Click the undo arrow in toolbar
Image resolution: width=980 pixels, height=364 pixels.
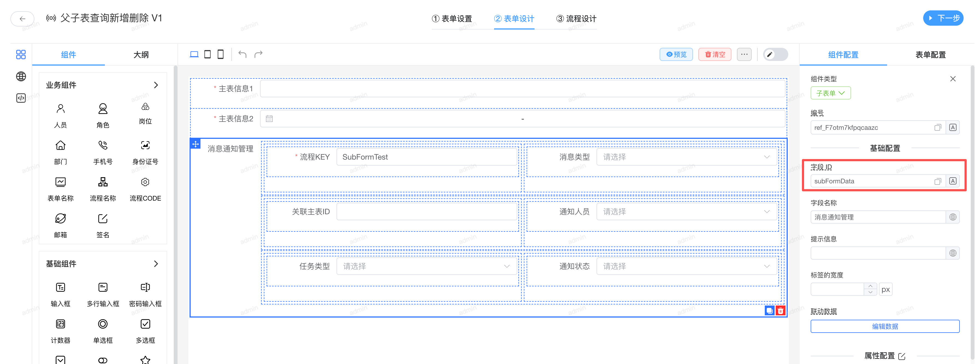pos(242,54)
